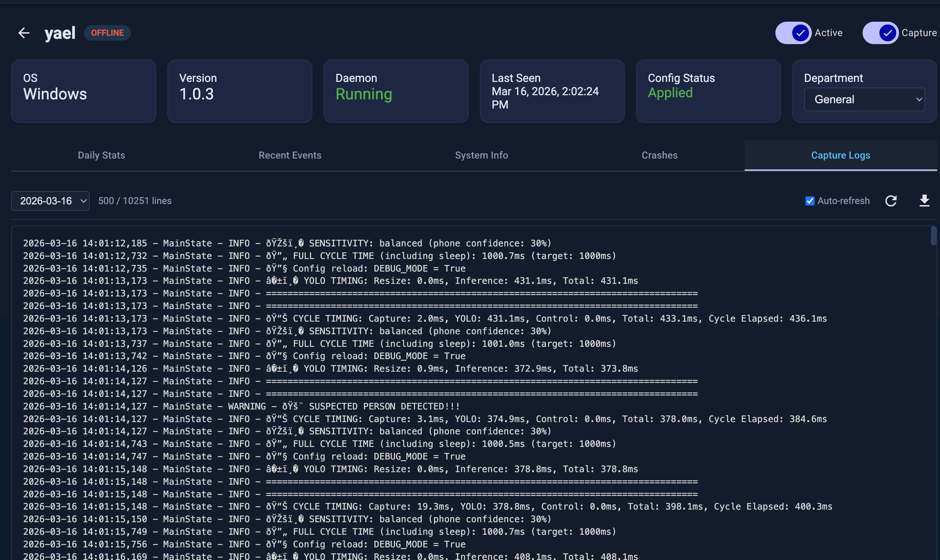Click the YOLO TIMING line with Inference 431.1ms

pos(330,281)
